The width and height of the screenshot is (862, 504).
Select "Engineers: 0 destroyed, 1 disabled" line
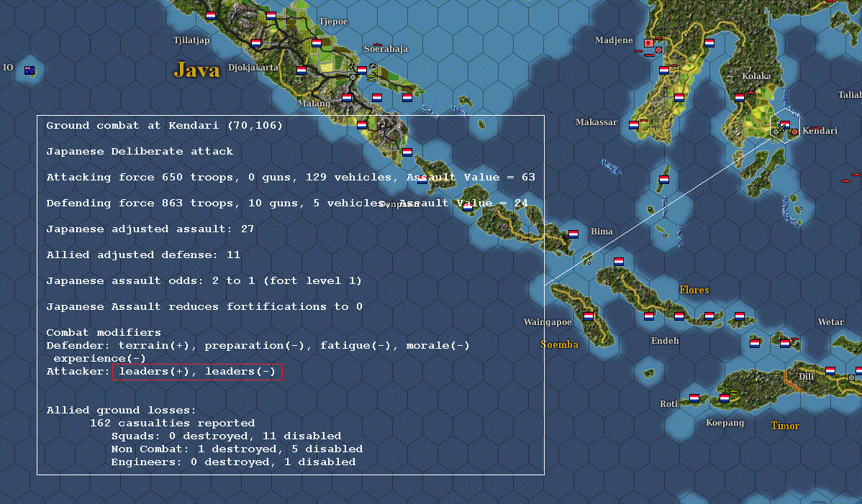click(x=233, y=462)
